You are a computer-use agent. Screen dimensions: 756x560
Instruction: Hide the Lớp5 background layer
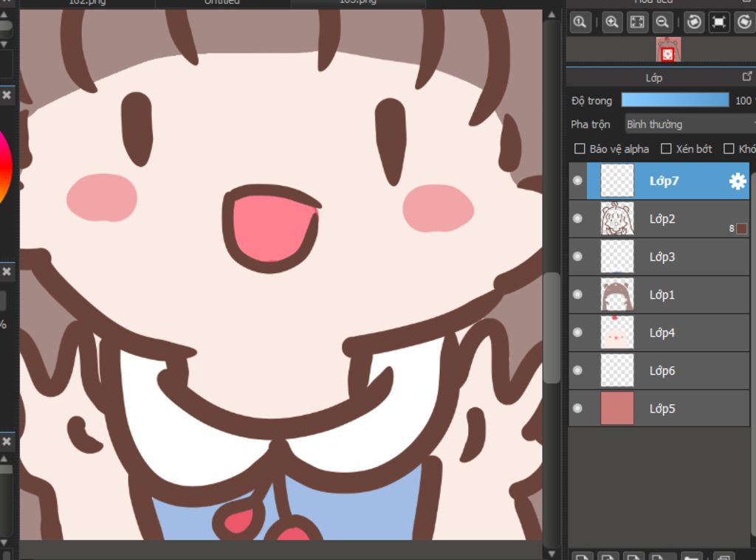[577, 408]
